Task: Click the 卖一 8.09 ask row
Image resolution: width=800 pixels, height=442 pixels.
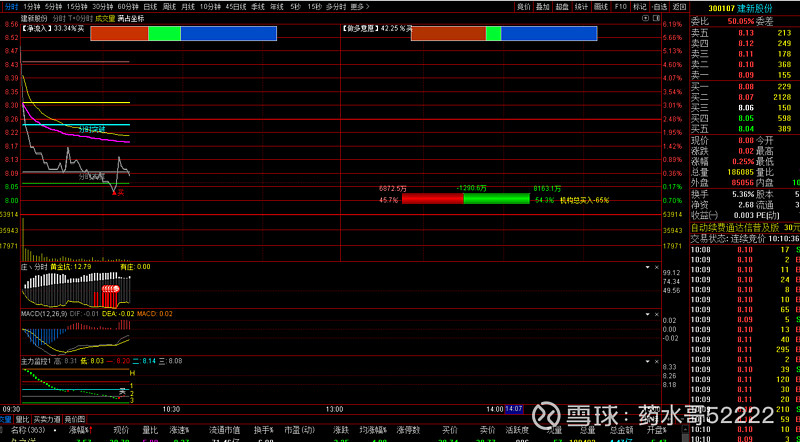Action: (x=744, y=75)
